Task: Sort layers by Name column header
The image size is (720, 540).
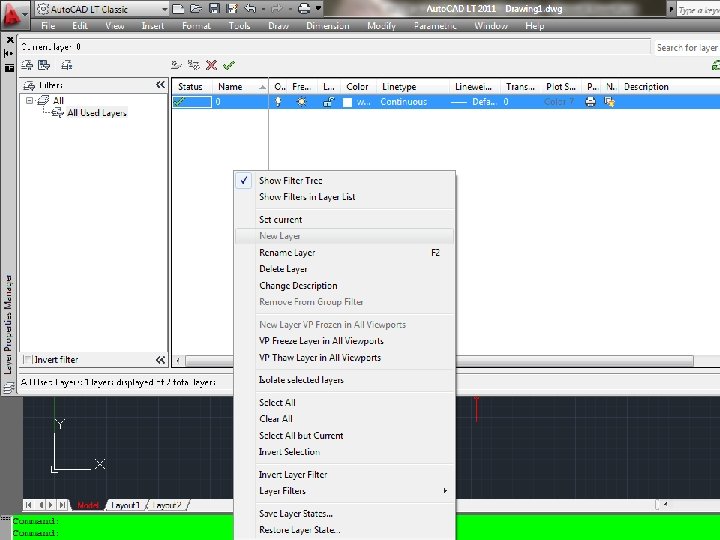Action: [x=241, y=87]
